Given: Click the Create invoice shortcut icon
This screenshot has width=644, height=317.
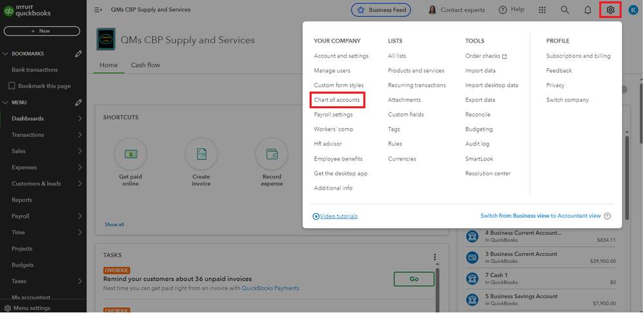Looking at the screenshot, I should 201,154.
